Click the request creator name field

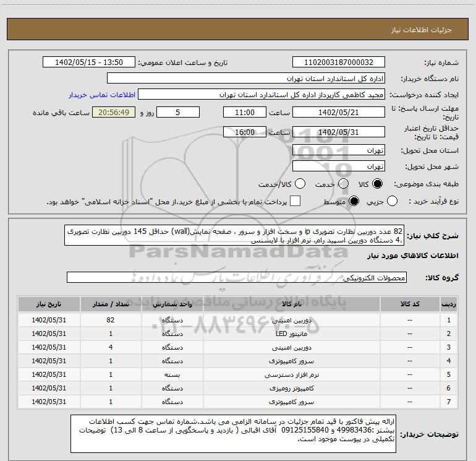coord(261,95)
